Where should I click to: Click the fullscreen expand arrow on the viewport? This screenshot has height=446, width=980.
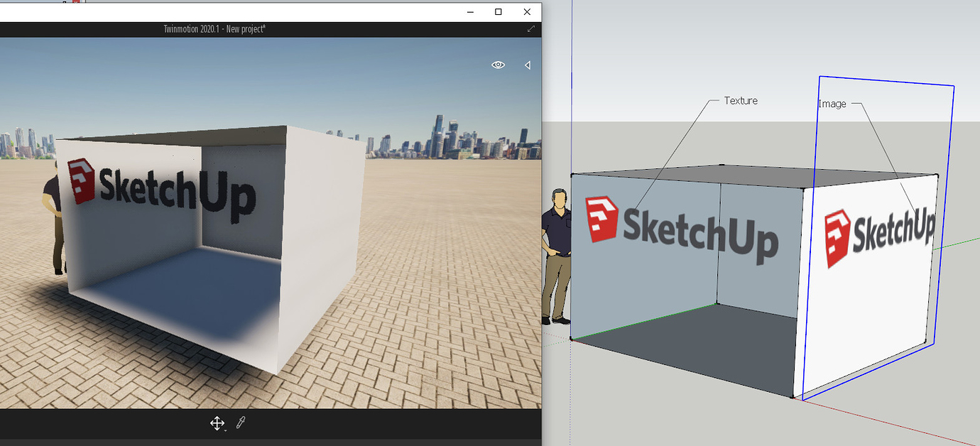pyautogui.click(x=530, y=30)
